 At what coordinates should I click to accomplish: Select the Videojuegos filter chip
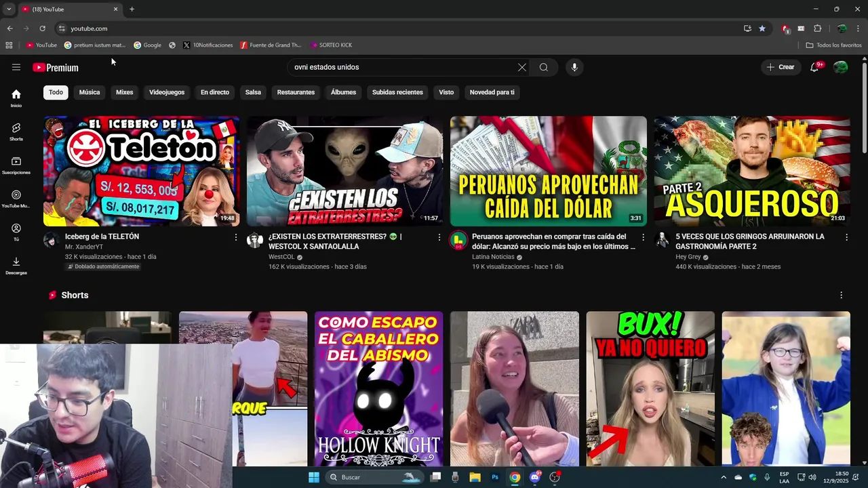(167, 92)
